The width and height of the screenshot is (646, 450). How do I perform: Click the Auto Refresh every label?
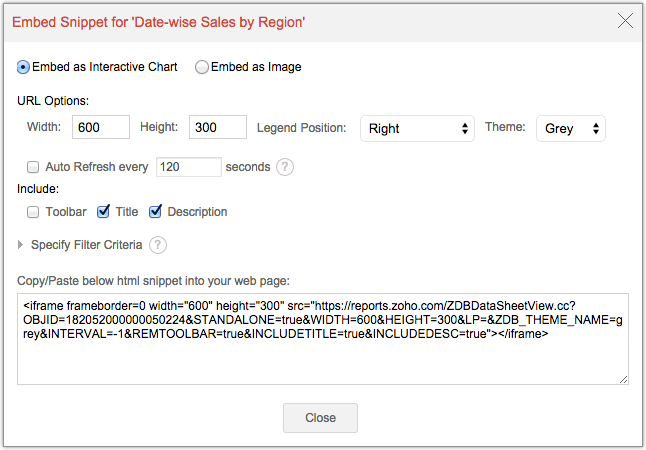[x=97, y=167]
